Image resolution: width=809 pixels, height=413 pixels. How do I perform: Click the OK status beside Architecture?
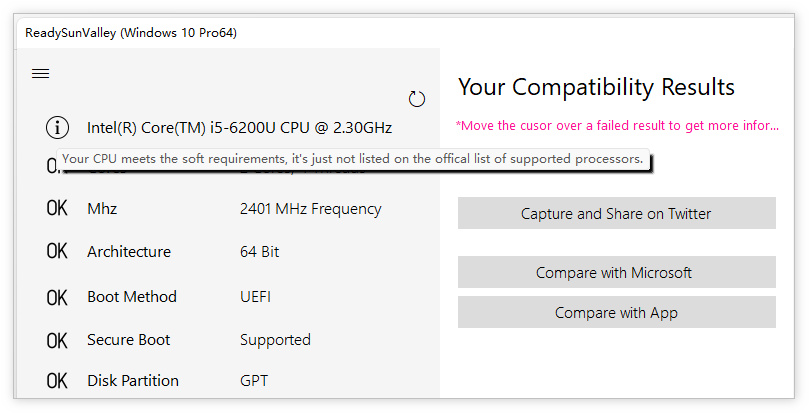click(57, 252)
